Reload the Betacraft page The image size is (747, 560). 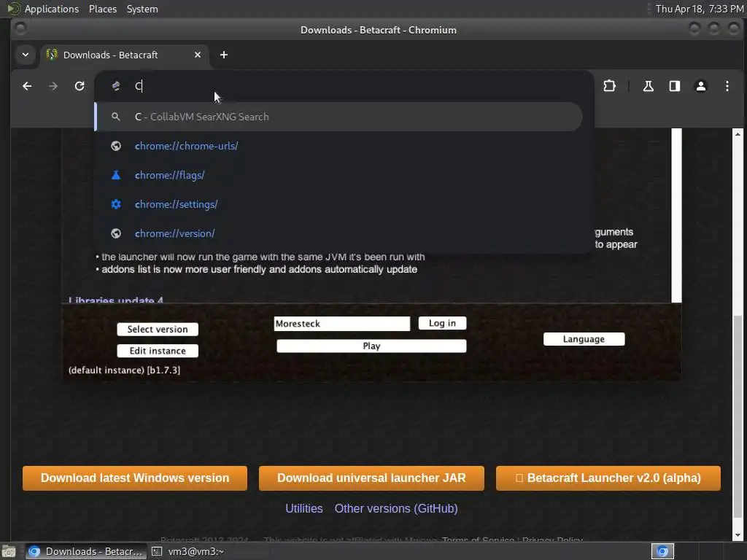coord(80,86)
